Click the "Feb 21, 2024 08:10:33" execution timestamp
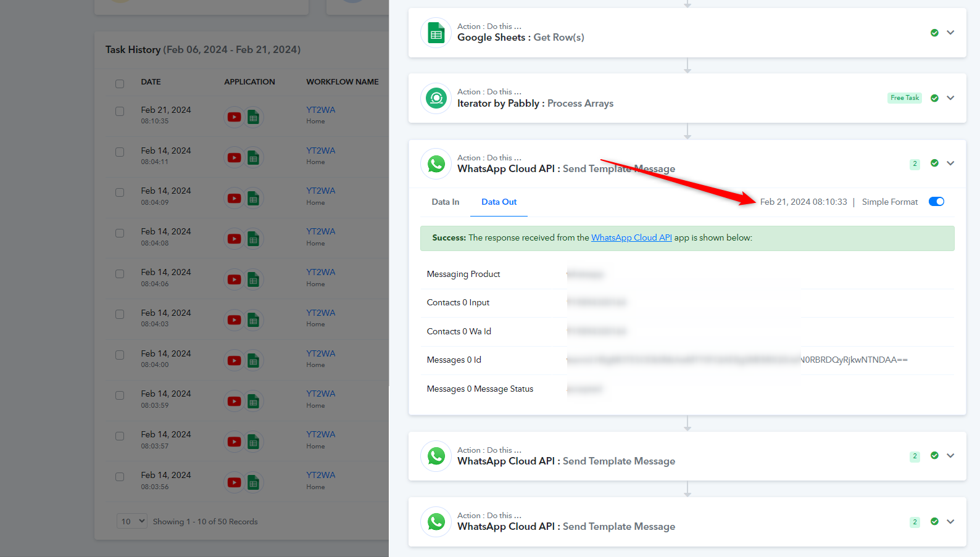 coord(804,202)
